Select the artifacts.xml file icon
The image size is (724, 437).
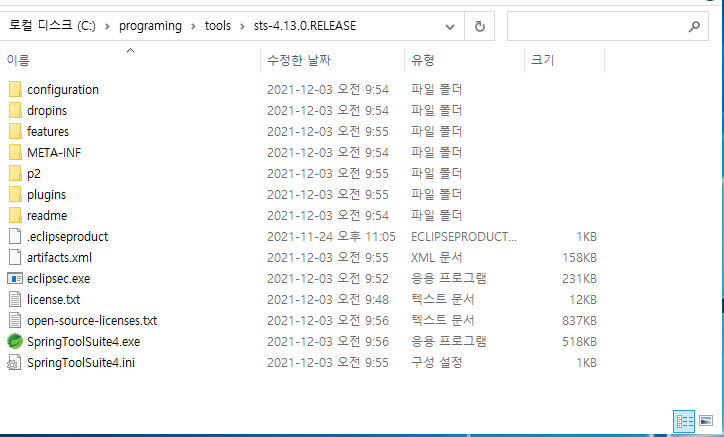(x=15, y=257)
